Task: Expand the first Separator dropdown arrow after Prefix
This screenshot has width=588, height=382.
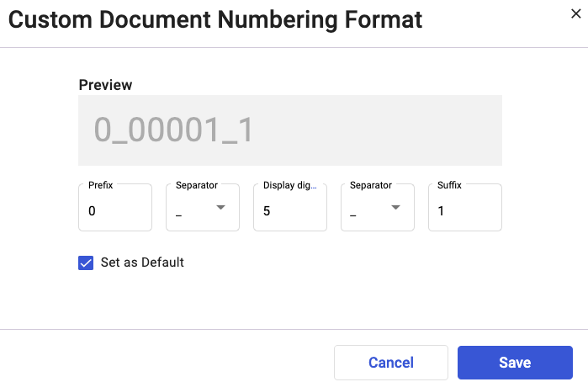Action: click(x=221, y=207)
